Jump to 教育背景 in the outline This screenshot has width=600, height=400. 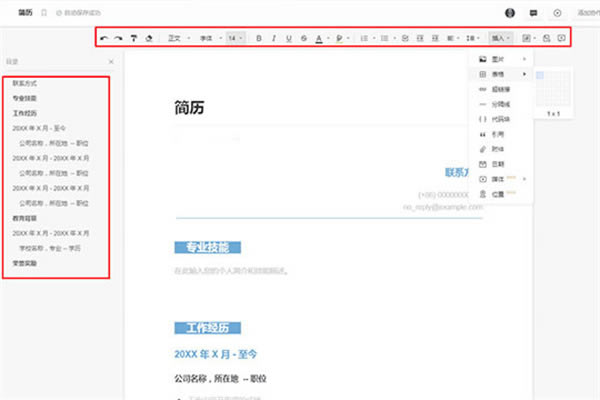(x=24, y=218)
